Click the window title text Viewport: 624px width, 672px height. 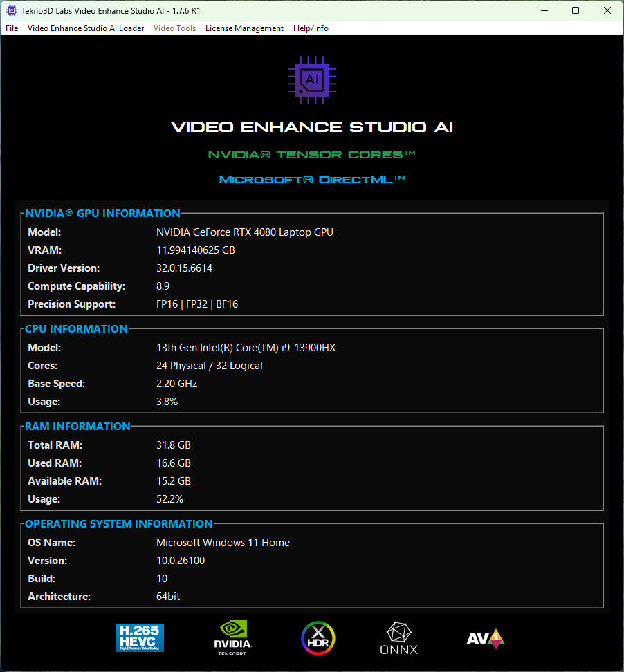tap(111, 10)
